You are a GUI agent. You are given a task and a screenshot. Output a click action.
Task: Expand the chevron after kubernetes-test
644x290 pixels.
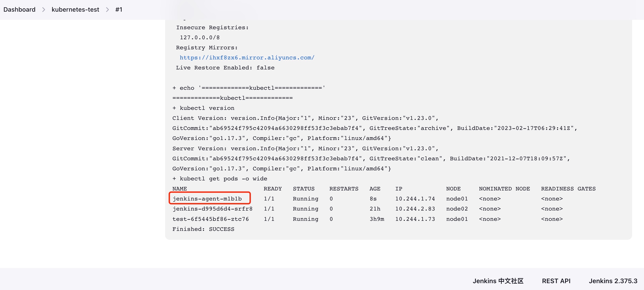[x=107, y=10]
